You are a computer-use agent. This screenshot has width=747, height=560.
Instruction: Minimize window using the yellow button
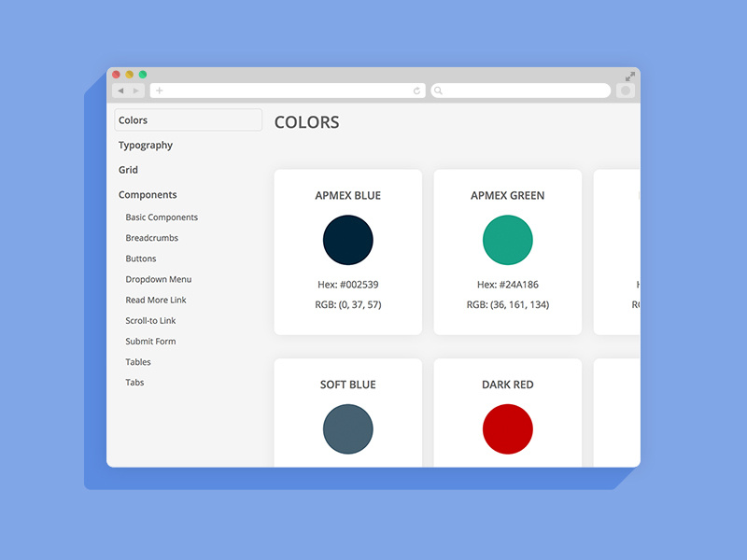pos(130,75)
